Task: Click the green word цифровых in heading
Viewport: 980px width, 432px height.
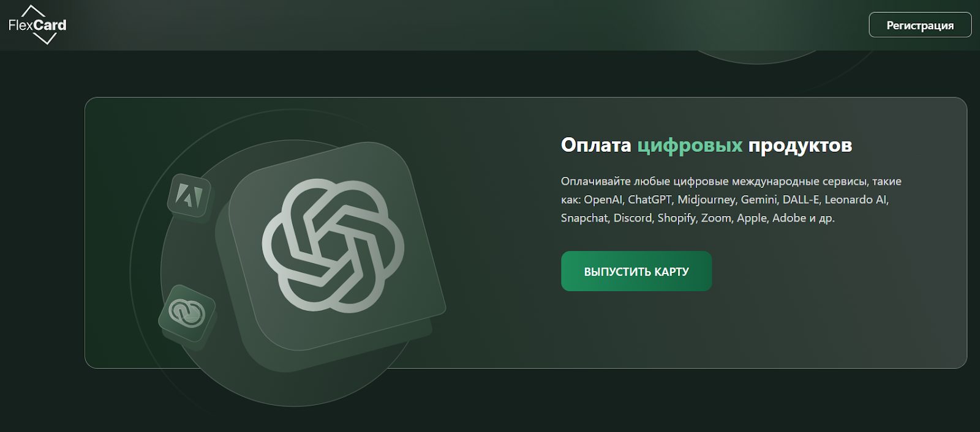Action: pyautogui.click(x=690, y=145)
